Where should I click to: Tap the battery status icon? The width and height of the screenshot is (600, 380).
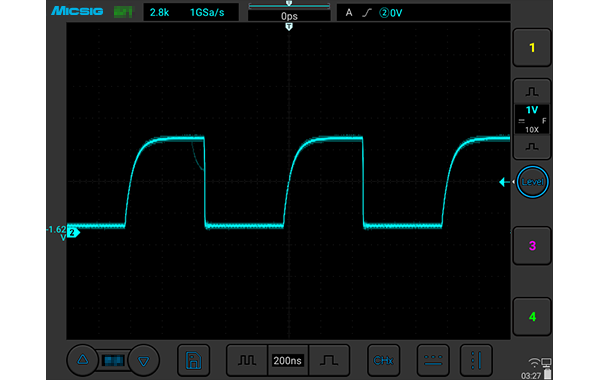coord(548,373)
